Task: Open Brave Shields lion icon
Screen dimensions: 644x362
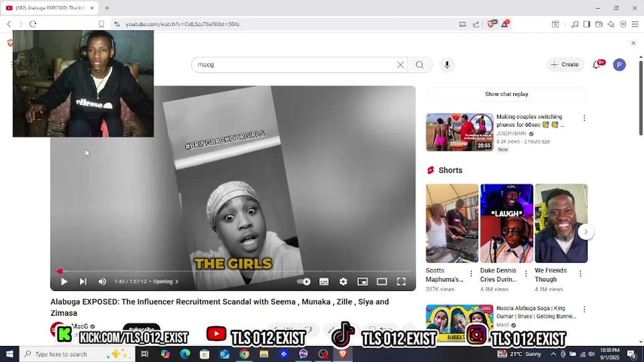Action: pyautogui.click(x=492, y=24)
